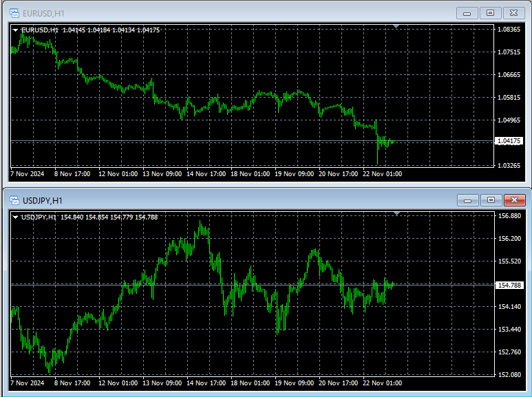Click 18 Nov 01:00 on EURUSD time axis

coord(251,174)
